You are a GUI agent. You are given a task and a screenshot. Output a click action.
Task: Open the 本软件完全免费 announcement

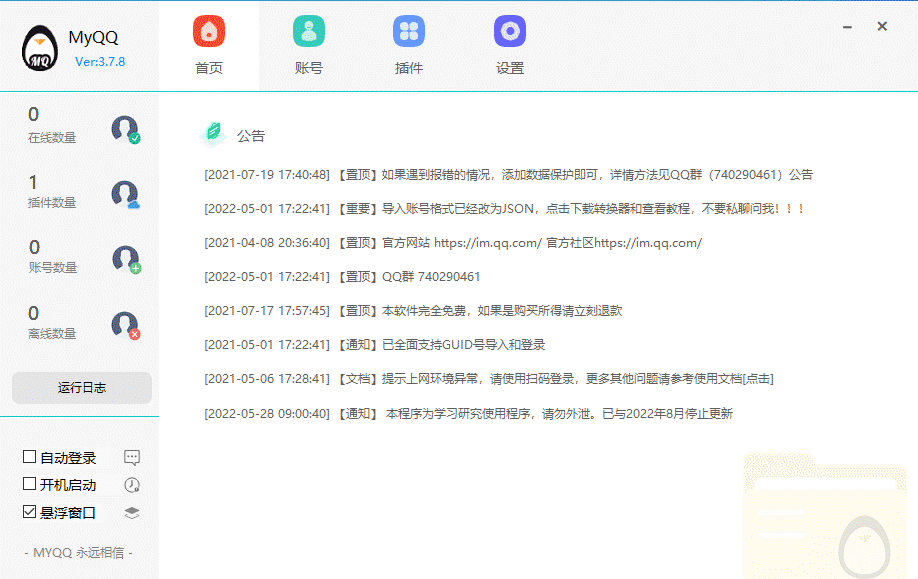pos(413,310)
